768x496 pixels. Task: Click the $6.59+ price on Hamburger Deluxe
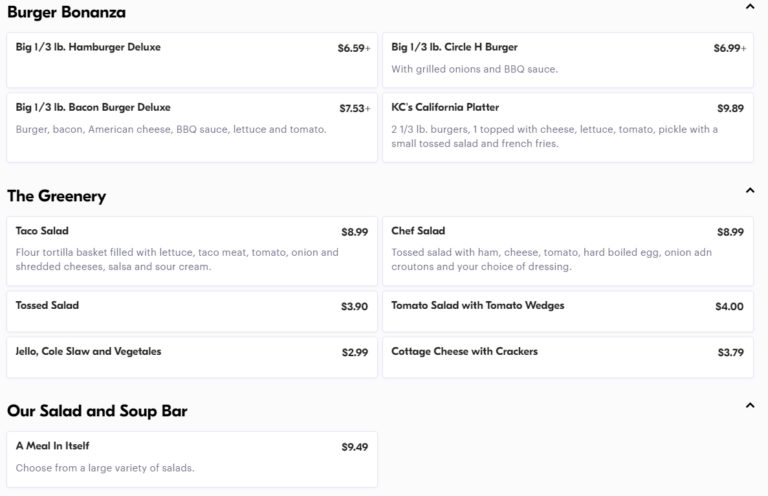point(354,48)
